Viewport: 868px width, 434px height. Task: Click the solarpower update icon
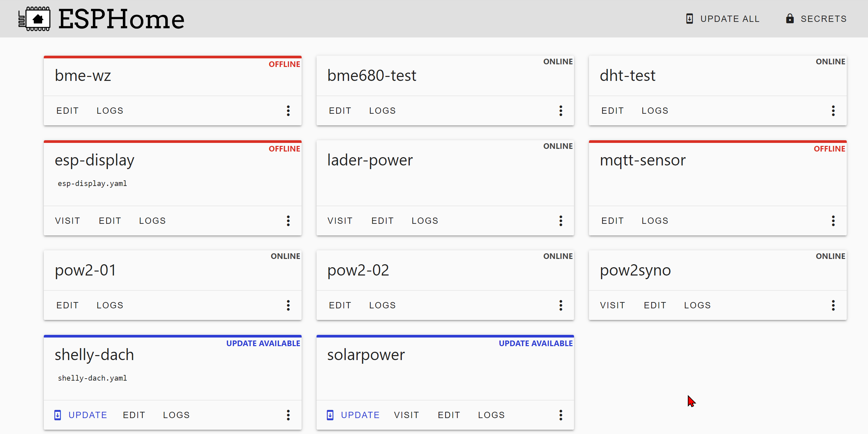pos(330,415)
